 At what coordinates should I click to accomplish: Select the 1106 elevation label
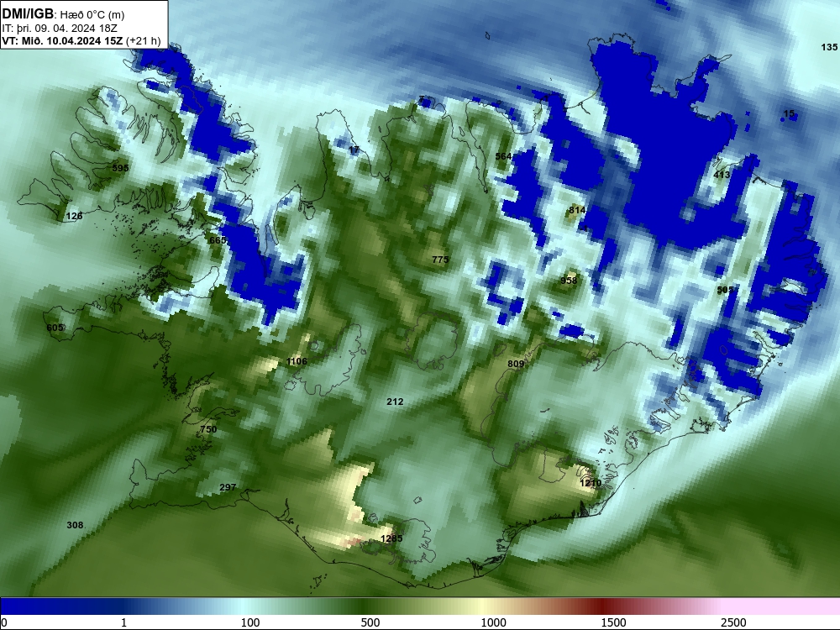pos(297,361)
